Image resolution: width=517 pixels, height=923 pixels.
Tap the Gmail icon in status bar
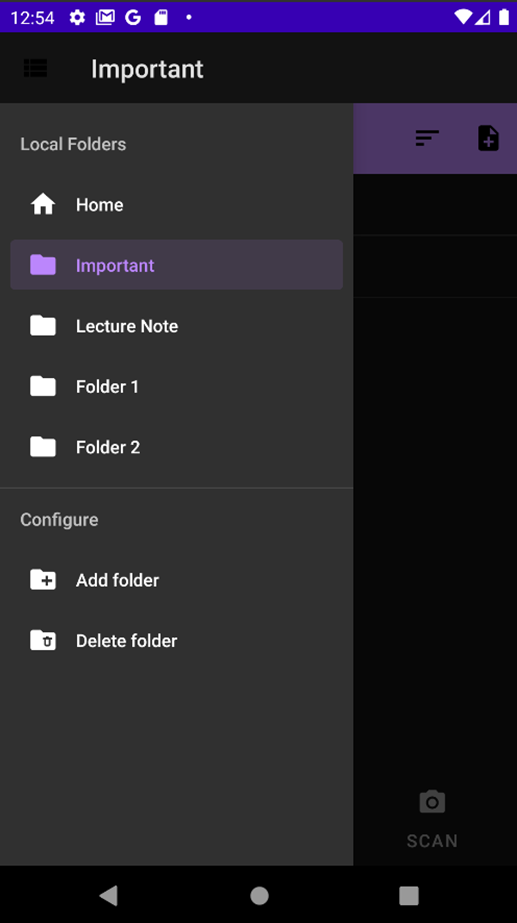105,17
